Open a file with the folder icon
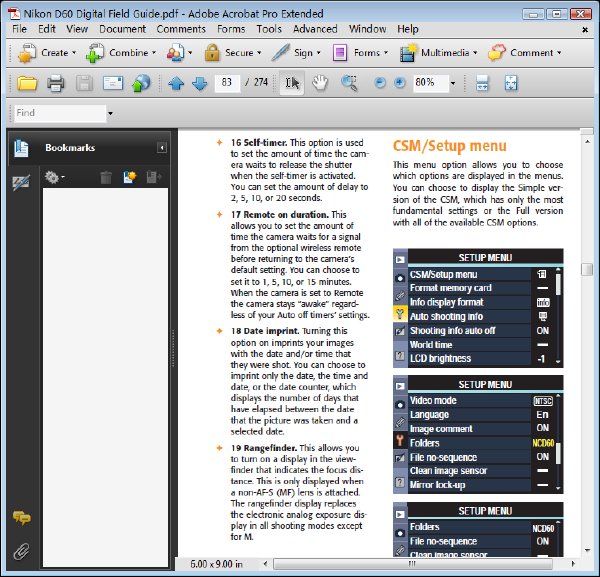The height and width of the screenshot is (577, 600). (x=27, y=83)
